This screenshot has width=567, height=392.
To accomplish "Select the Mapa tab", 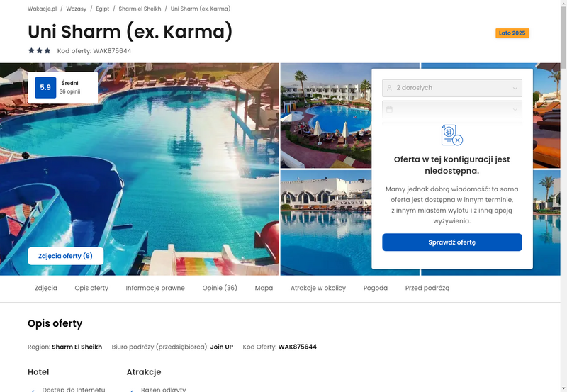I will (264, 288).
